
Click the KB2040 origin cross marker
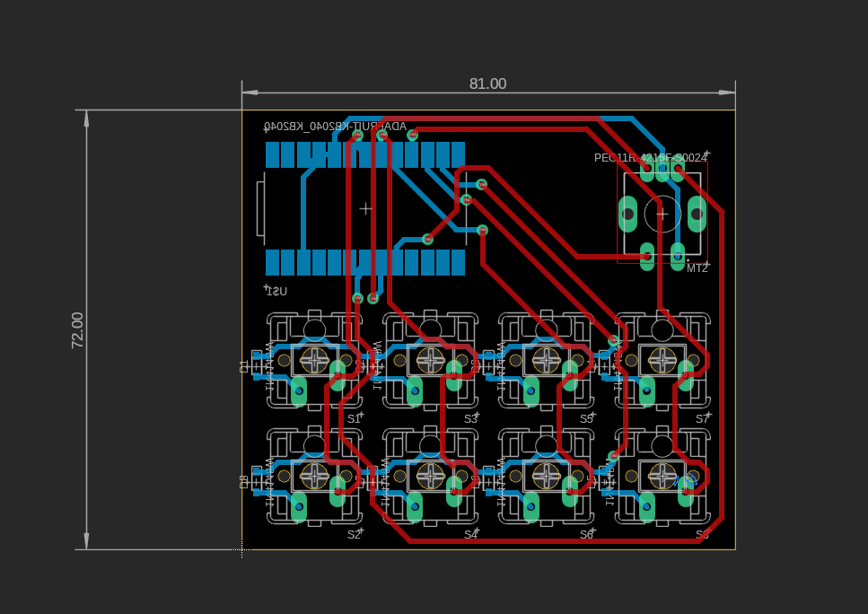pos(365,208)
